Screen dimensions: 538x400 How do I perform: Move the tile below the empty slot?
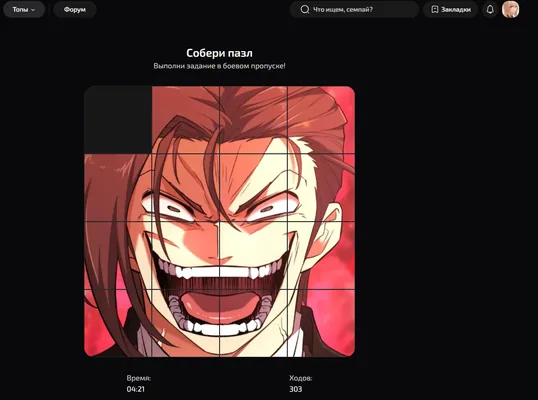click(x=118, y=187)
